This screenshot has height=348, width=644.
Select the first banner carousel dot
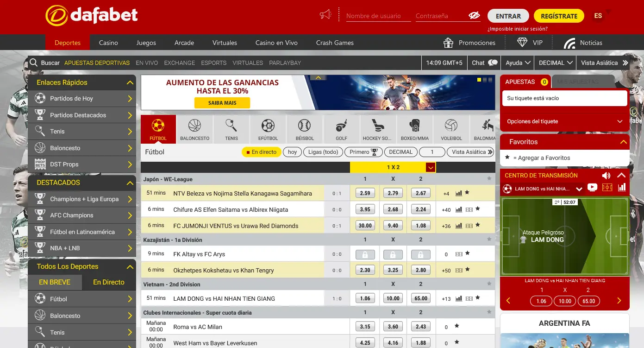[x=479, y=80]
